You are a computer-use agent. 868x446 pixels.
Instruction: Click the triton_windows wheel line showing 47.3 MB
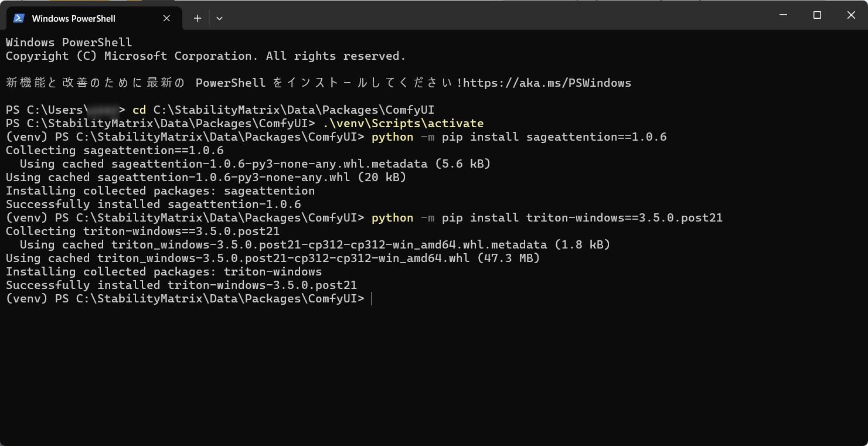click(273, 258)
